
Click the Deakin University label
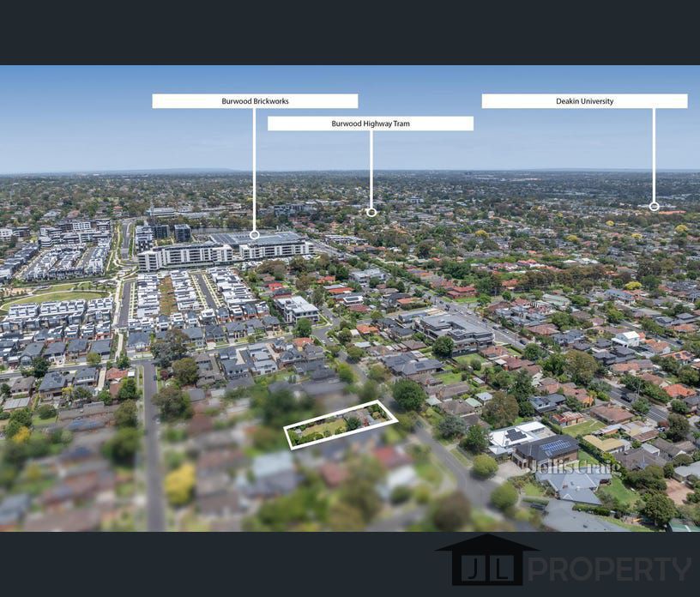tap(584, 101)
